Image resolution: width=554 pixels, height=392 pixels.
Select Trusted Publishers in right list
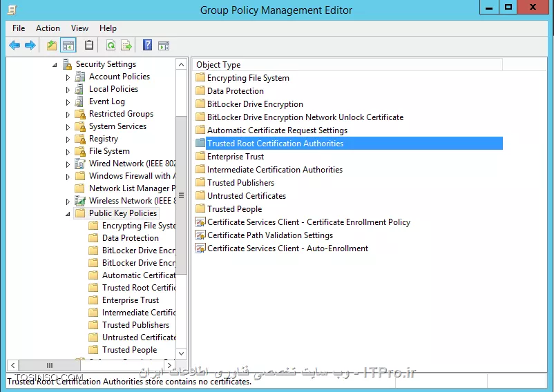(x=240, y=182)
